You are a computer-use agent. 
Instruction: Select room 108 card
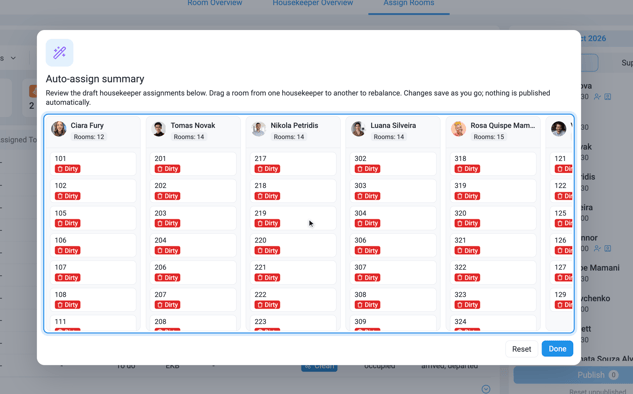click(93, 300)
